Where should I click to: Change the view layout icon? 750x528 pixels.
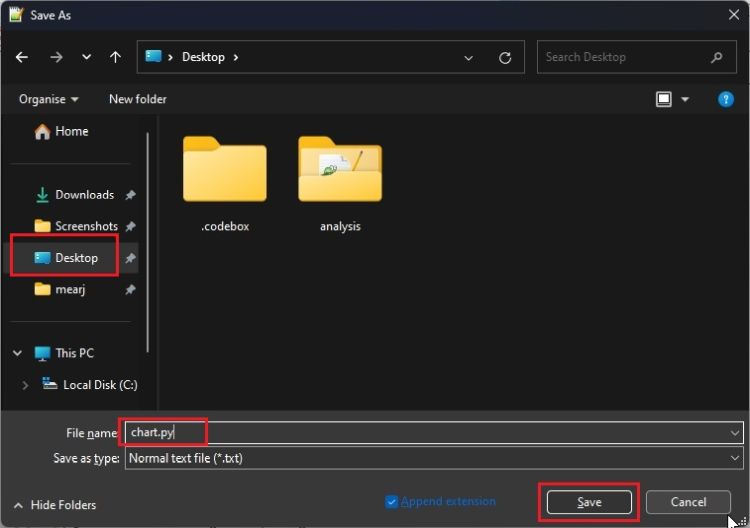click(x=663, y=99)
